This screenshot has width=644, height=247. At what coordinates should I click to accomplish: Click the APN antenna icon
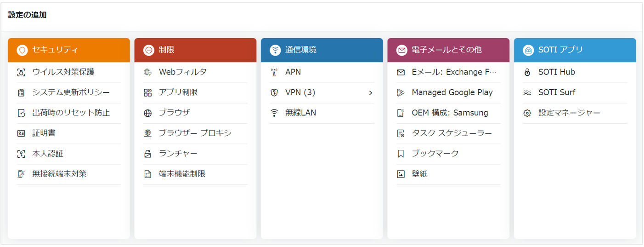(x=274, y=72)
